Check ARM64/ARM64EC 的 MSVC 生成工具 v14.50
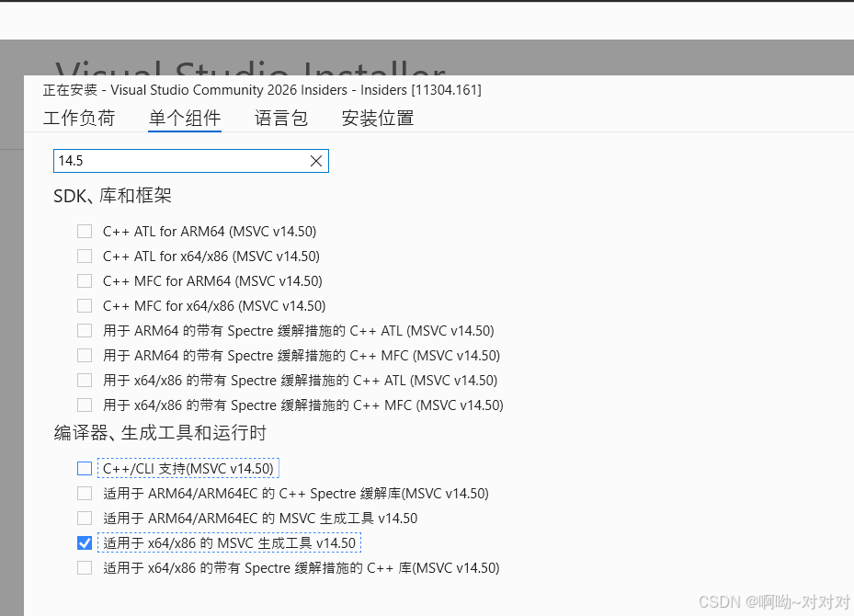 (85, 518)
